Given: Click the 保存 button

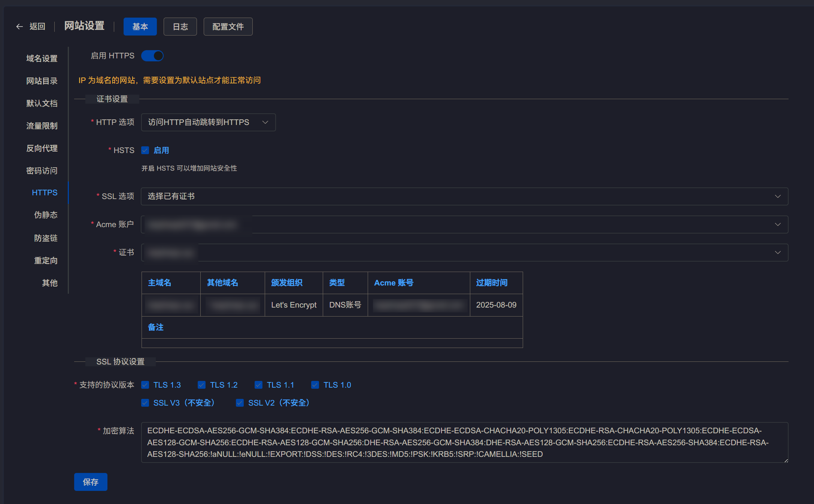Looking at the screenshot, I should pyautogui.click(x=90, y=482).
